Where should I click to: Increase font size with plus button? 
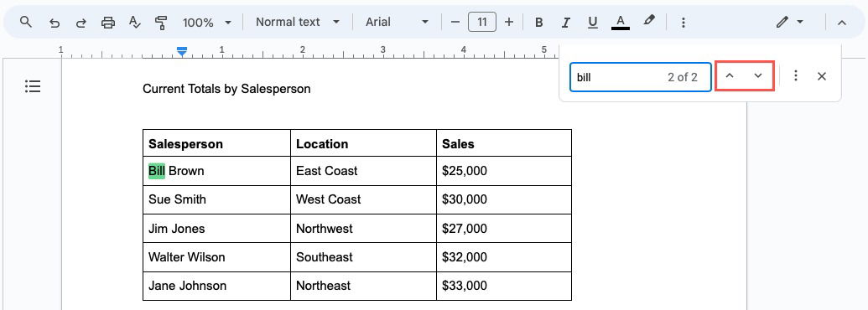[509, 22]
